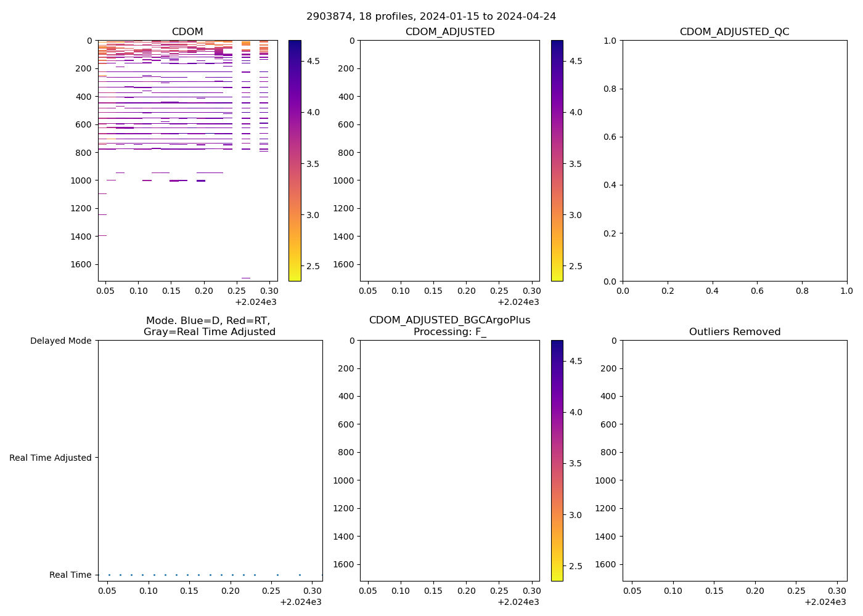This screenshot has height=616, width=863.
Task: Click the CDOM_ADJUSTED_QC plot title
Action: click(x=734, y=31)
